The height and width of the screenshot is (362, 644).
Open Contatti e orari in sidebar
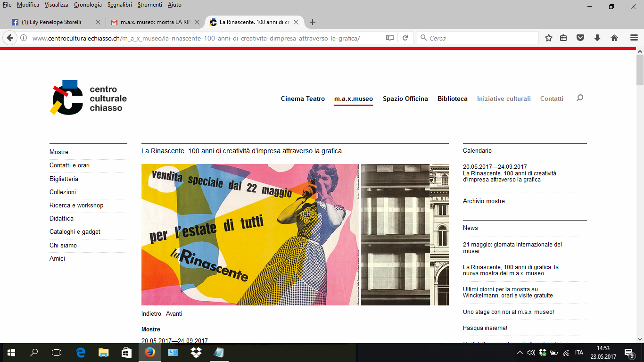[69, 165]
